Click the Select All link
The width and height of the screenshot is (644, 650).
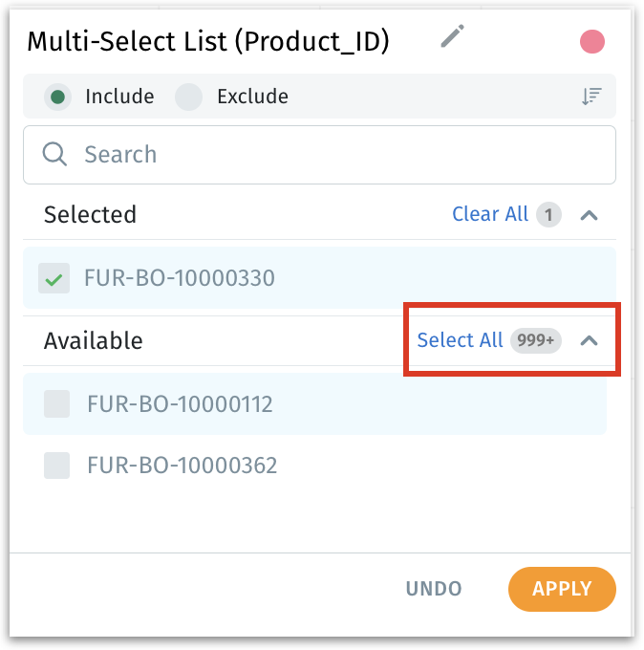(x=460, y=340)
